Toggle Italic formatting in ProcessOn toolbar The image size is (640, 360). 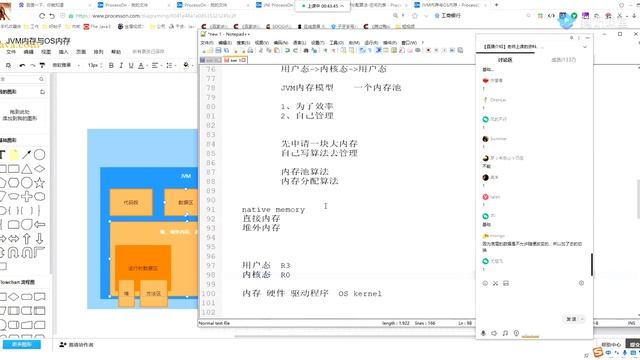(x=121, y=65)
